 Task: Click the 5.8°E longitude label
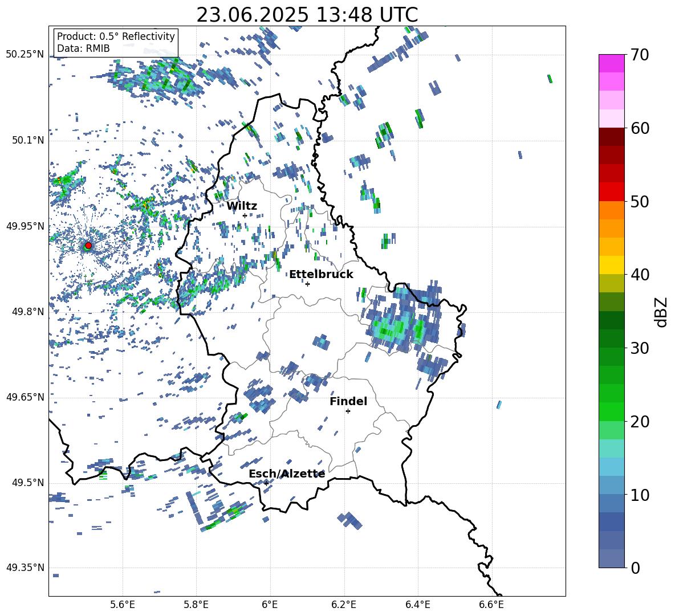tap(196, 605)
